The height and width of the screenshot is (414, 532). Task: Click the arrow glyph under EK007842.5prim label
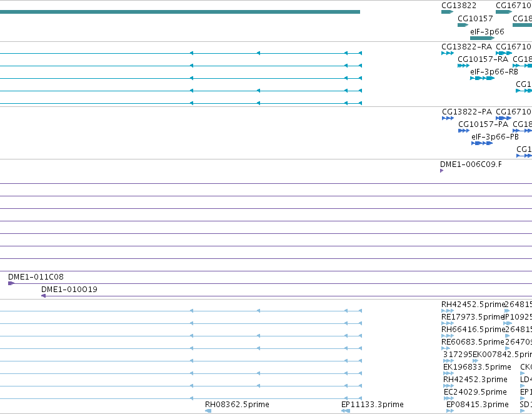475,361
